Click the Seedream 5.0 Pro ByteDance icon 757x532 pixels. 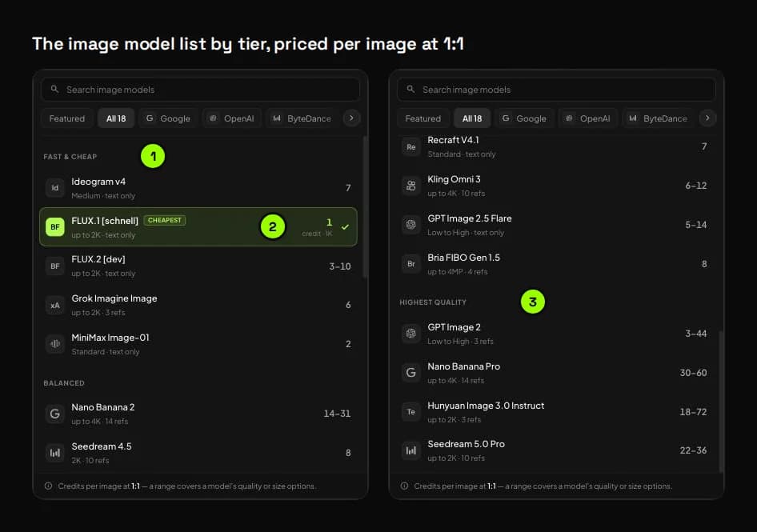click(x=411, y=450)
